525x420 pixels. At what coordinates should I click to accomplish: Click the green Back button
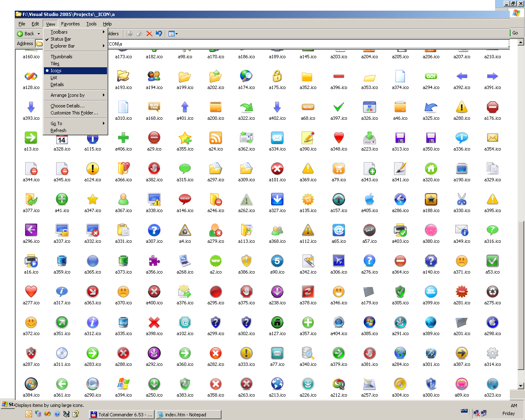pos(26,34)
